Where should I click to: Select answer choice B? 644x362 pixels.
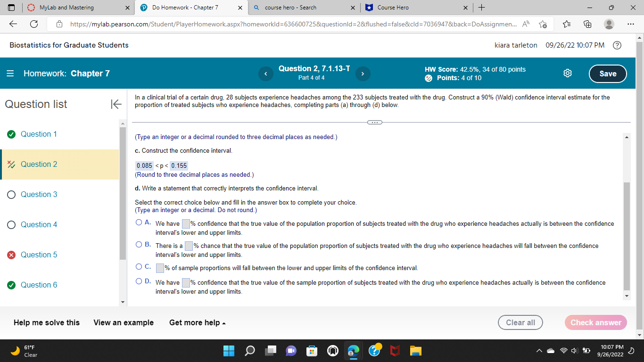139,244
